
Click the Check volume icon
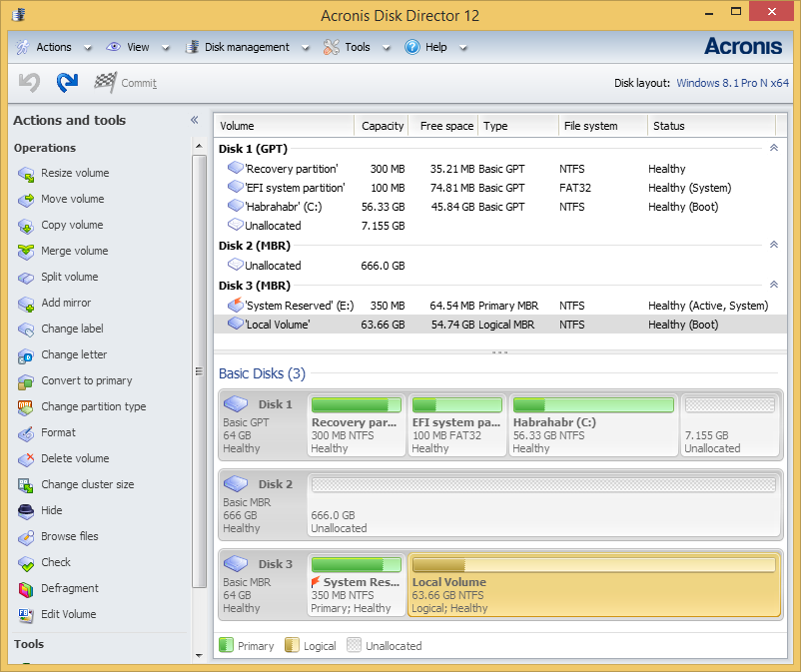coord(26,563)
